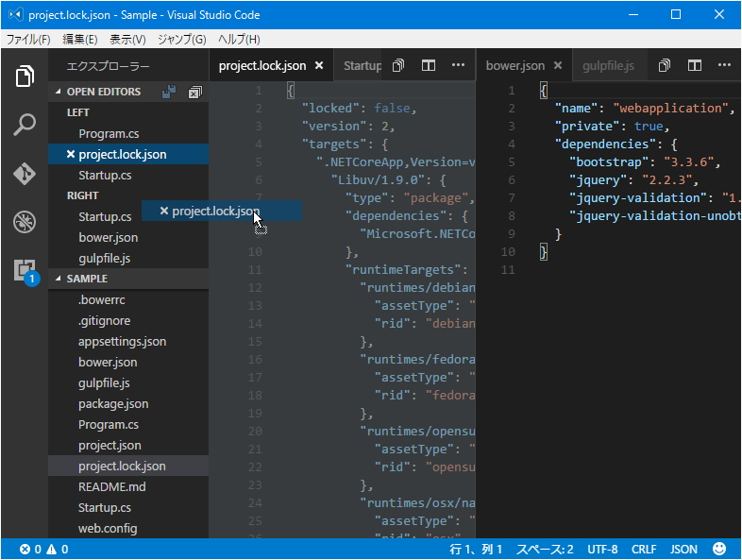Image resolution: width=742 pixels, height=560 pixels.
Task: Change language mode JSON
Action: click(x=683, y=549)
